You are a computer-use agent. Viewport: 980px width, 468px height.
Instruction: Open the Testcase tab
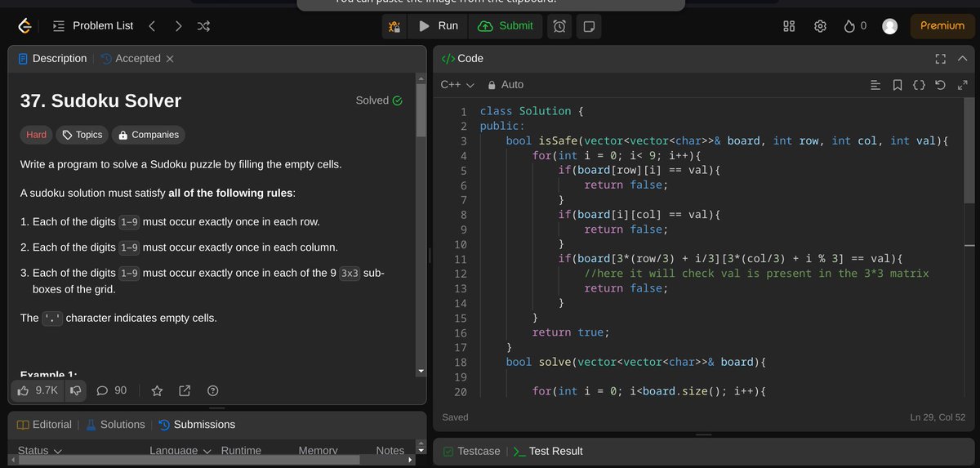[471, 451]
